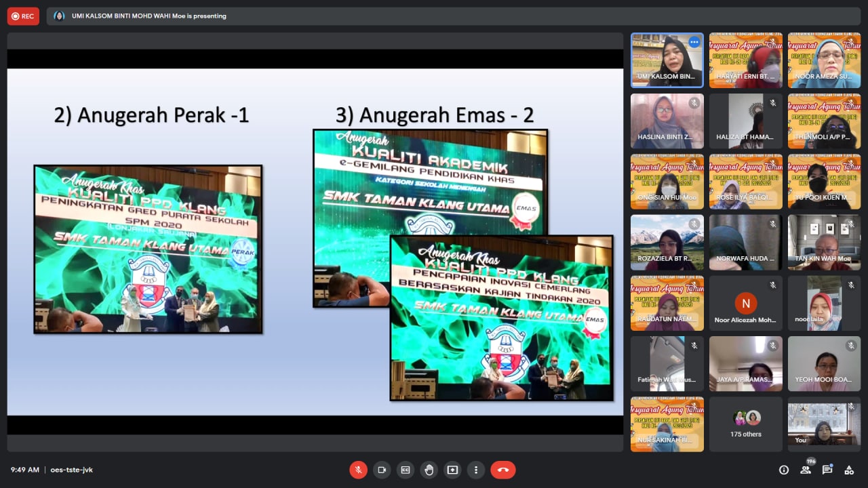Select ROSE ILYA BALQI... participant tile
The height and width of the screenshot is (488, 868).
pyautogui.click(x=746, y=182)
